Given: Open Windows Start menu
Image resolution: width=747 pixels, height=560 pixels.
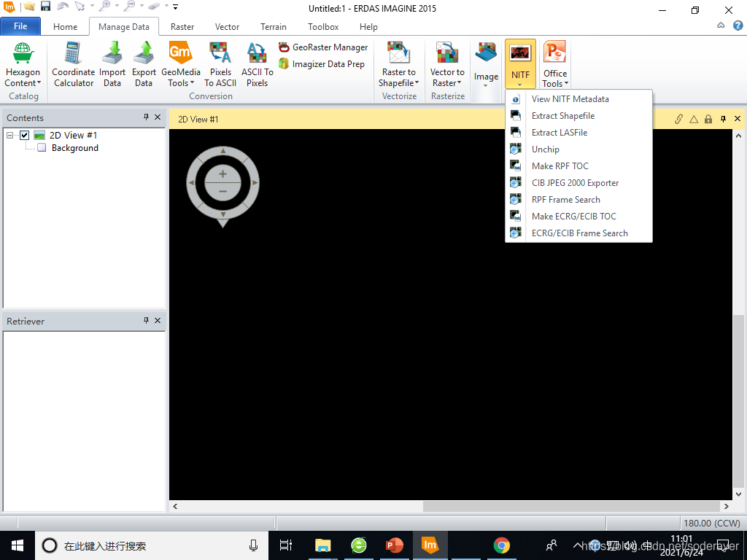Looking at the screenshot, I should pyautogui.click(x=18, y=545).
